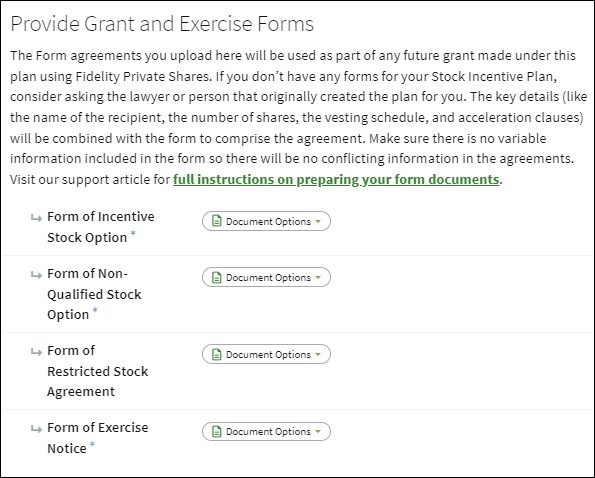This screenshot has height=478, width=595.
Task: Click the Form of Restricted Stock Agreement label
Action: [x=98, y=371]
